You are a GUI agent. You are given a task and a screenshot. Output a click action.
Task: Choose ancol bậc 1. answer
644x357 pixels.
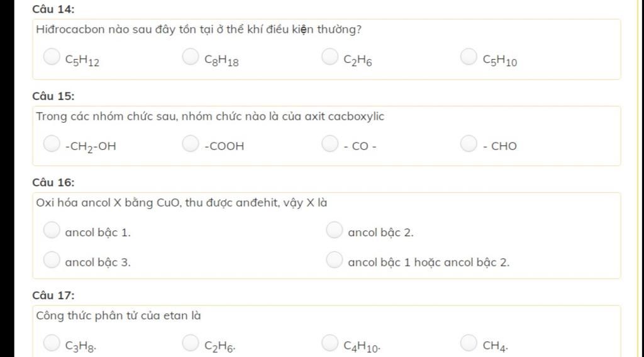52,229
